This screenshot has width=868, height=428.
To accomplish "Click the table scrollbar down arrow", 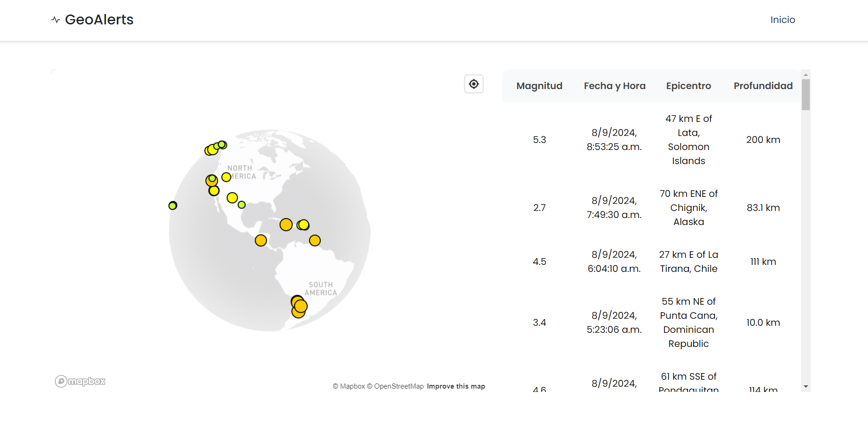I will (x=806, y=387).
